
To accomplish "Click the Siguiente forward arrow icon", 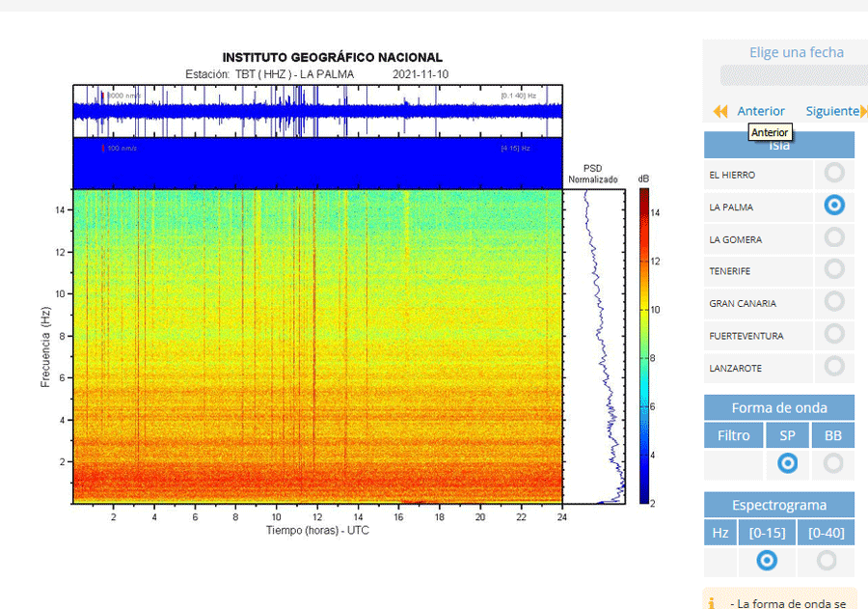I will point(864,111).
